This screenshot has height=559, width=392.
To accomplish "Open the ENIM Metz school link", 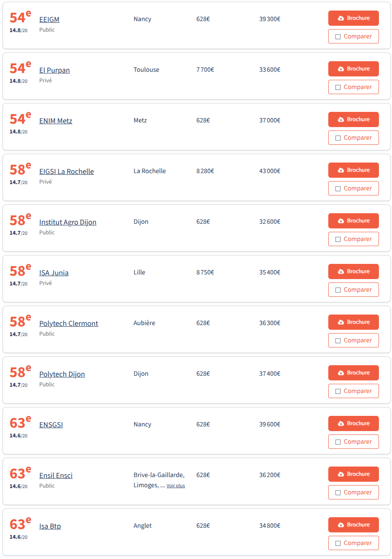I will (x=56, y=121).
